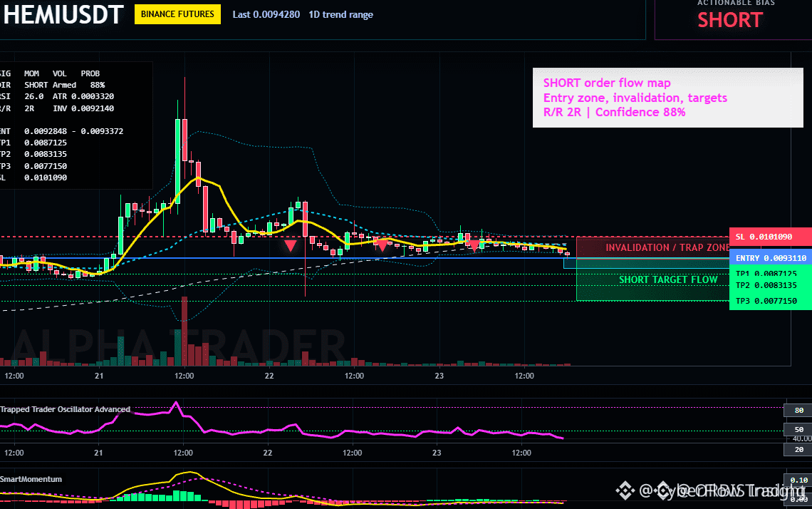The height and width of the screenshot is (509, 812).
Task: Click red triangle signal just after the 22 label
Action: tap(291, 246)
